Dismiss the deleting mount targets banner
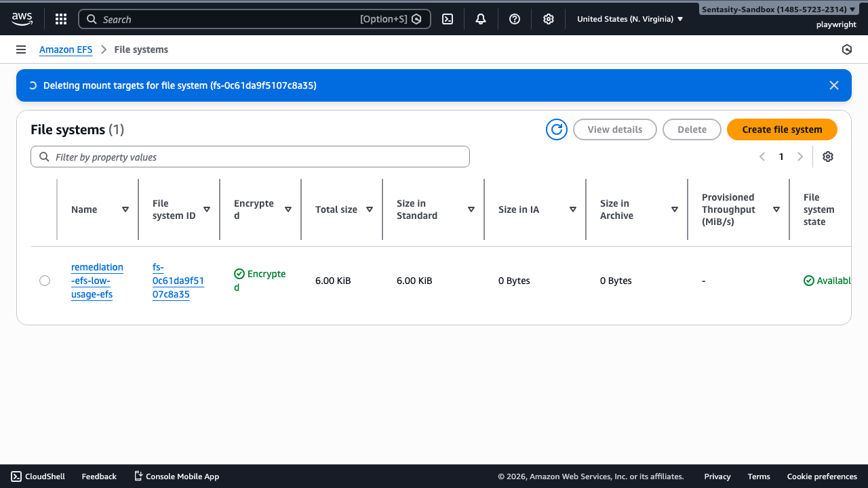Screen dimensions: 868x488 (x=834, y=85)
